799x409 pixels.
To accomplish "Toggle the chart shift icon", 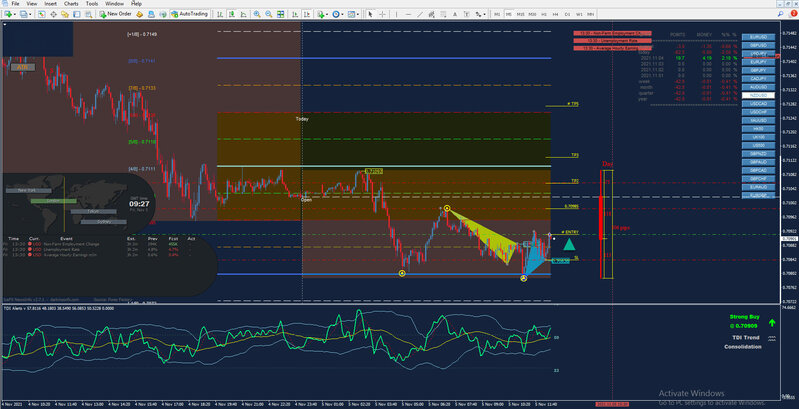I will click(x=307, y=14).
